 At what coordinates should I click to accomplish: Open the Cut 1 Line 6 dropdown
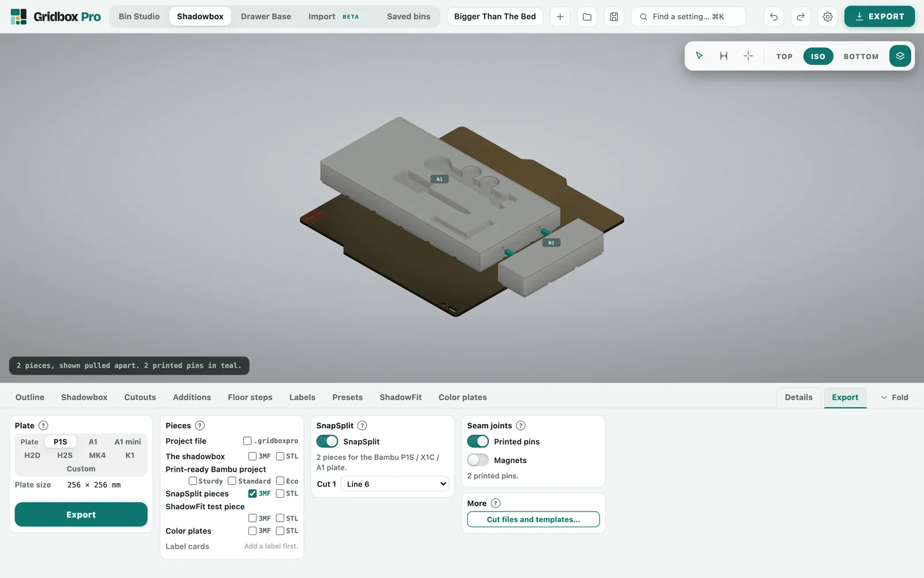click(395, 484)
